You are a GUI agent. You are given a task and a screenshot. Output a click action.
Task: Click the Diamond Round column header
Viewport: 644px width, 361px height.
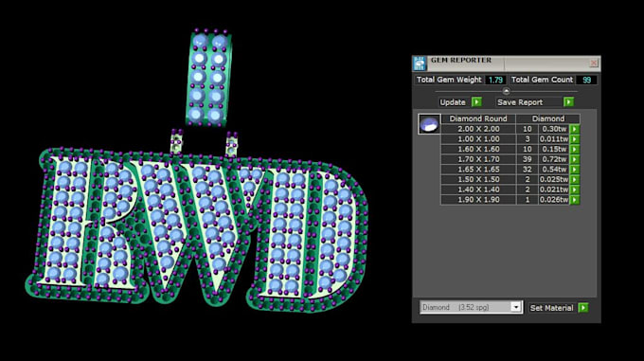(478, 118)
